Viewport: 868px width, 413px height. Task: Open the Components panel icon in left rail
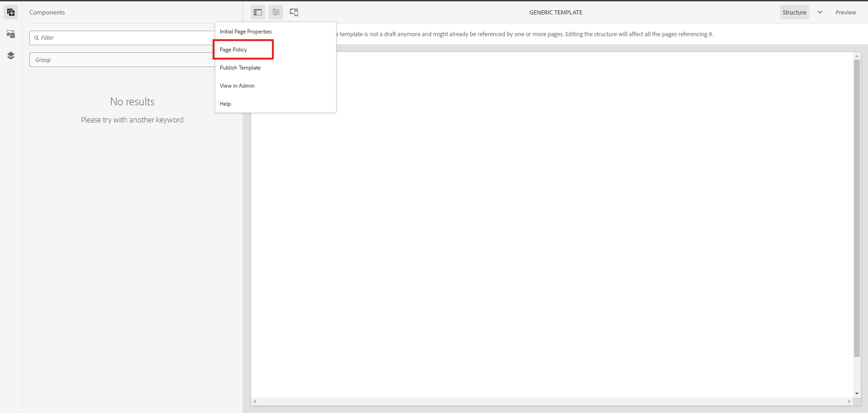pos(11,12)
